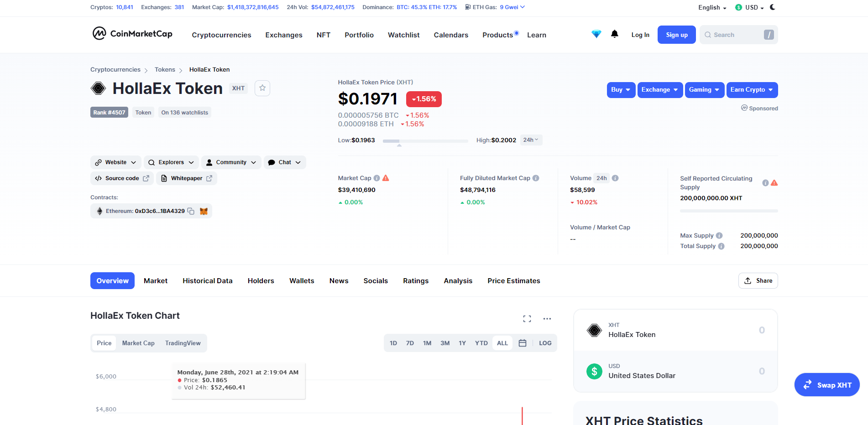The height and width of the screenshot is (425, 868).
Task: Open the notifications bell icon
Action: click(615, 34)
